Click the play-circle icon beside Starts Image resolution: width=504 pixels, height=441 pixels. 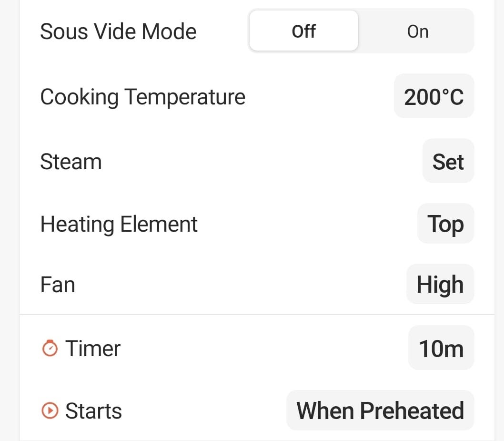point(50,410)
